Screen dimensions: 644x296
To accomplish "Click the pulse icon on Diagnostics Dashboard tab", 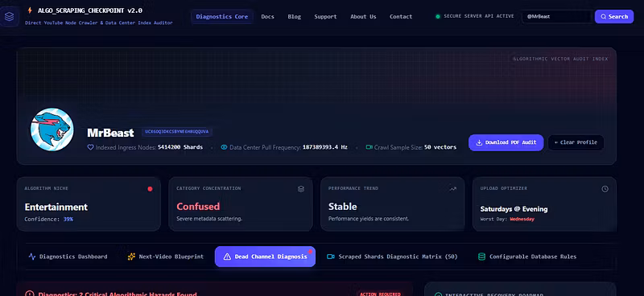I will coord(32,257).
